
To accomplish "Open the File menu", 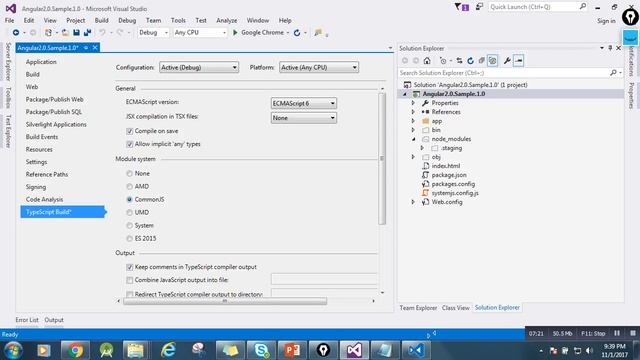I will click(x=9, y=20).
